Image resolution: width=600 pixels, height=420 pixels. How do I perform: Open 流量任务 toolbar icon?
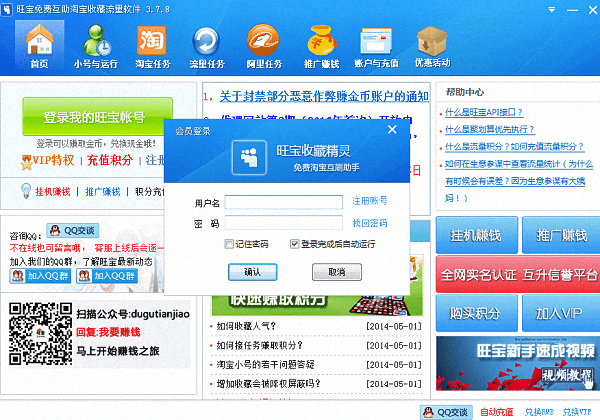207,46
